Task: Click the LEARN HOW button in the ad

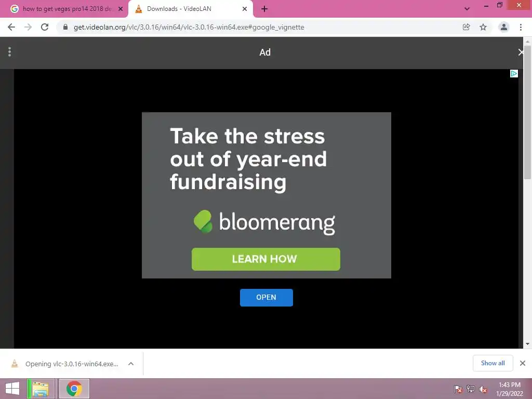Action: click(265, 259)
